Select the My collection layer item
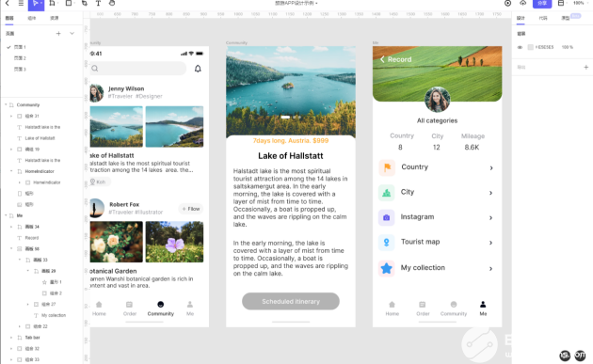 point(54,315)
